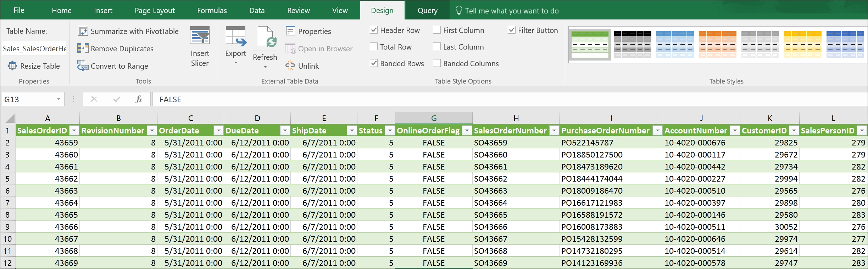Click the Properties icon in External Table Data

point(290,31)
